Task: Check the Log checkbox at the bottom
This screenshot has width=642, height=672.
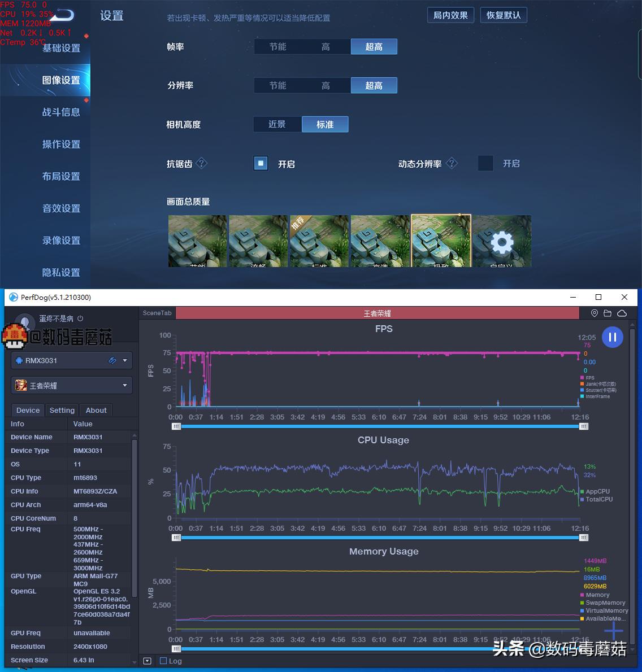Action: click(163, 661)
